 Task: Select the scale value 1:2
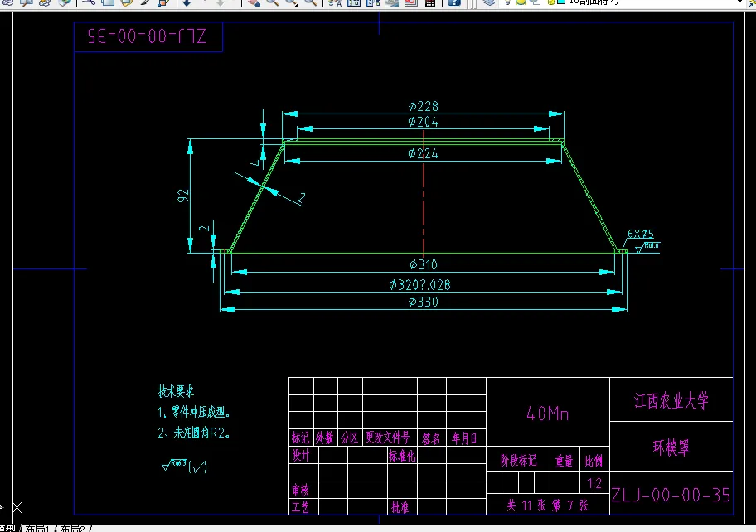point(594,483)
